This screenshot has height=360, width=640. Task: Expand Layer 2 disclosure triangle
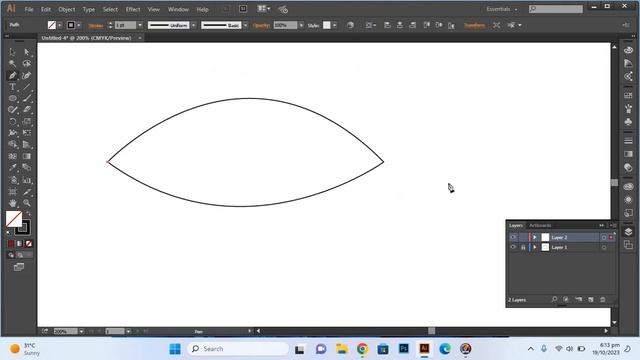point(535,237)
